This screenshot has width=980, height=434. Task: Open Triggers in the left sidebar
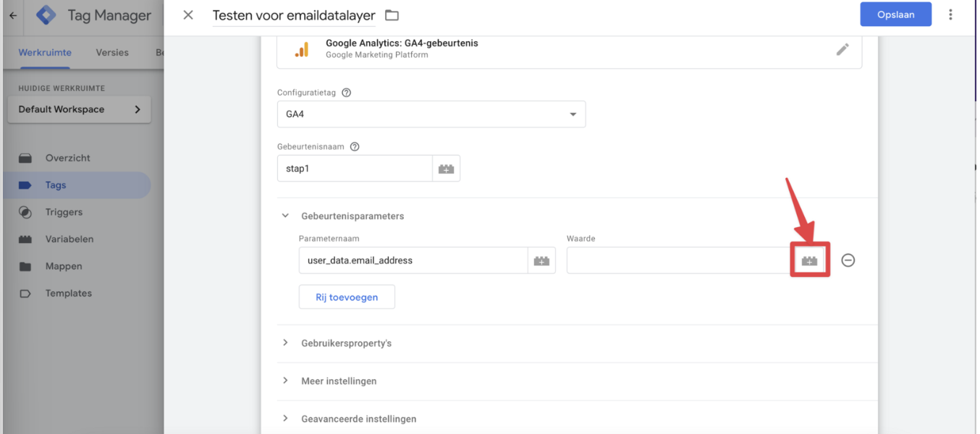click(x=64, y=212)
